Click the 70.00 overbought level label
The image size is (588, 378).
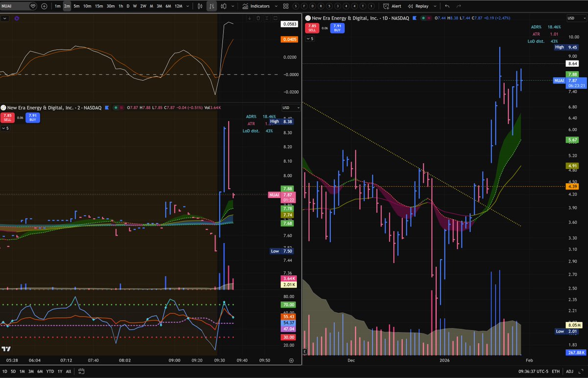coord(287,304)
